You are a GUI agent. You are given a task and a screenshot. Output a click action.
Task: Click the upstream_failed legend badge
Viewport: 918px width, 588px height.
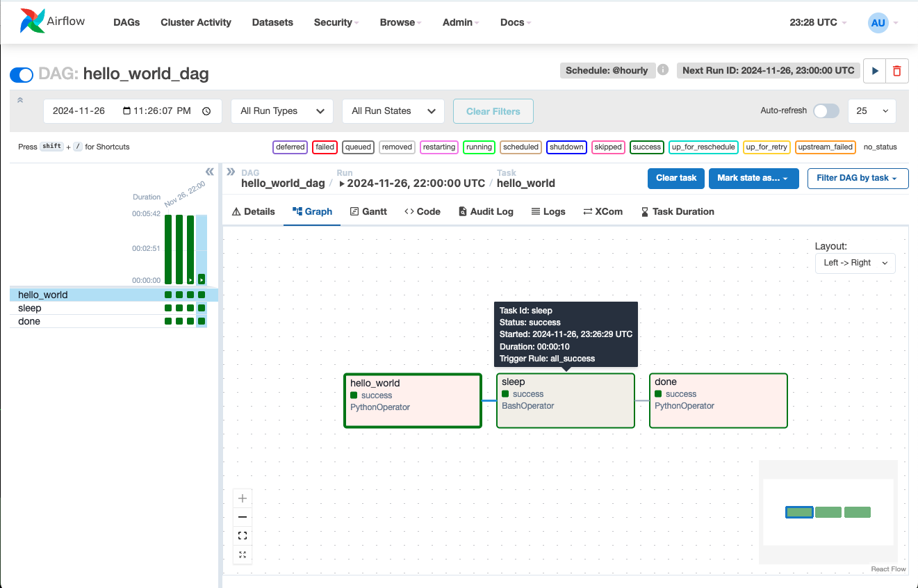coord(826,147)
